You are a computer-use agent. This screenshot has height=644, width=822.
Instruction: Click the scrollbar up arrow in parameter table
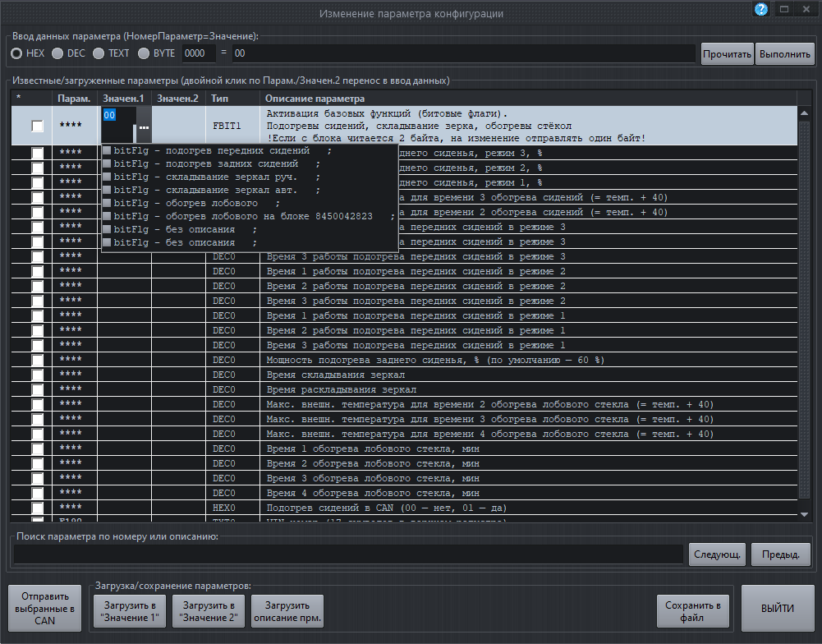[x=804, y=113]
